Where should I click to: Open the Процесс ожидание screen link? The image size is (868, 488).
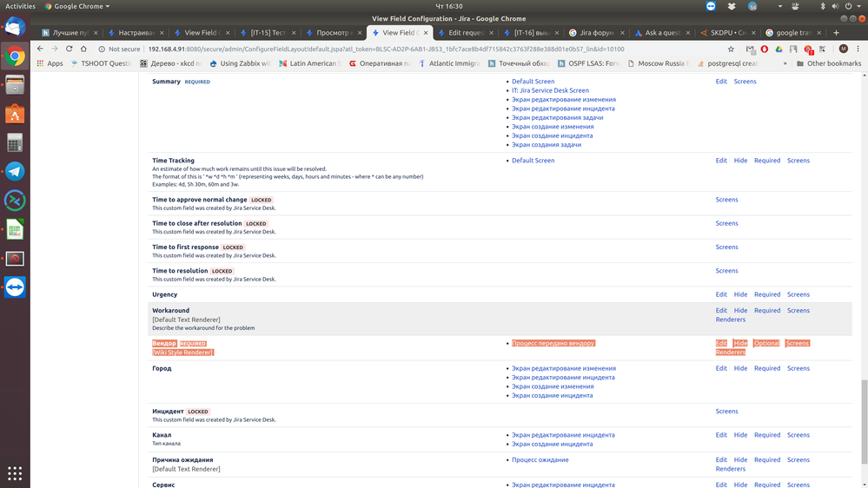click(540, 460)
